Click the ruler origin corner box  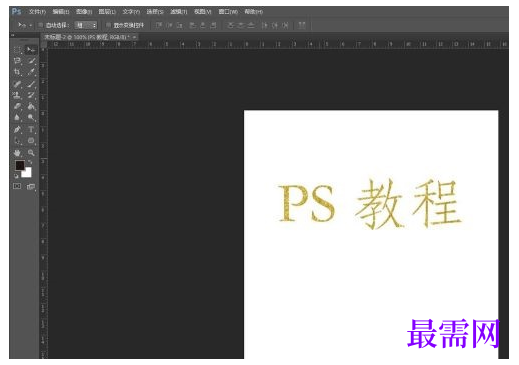[44, 44]
